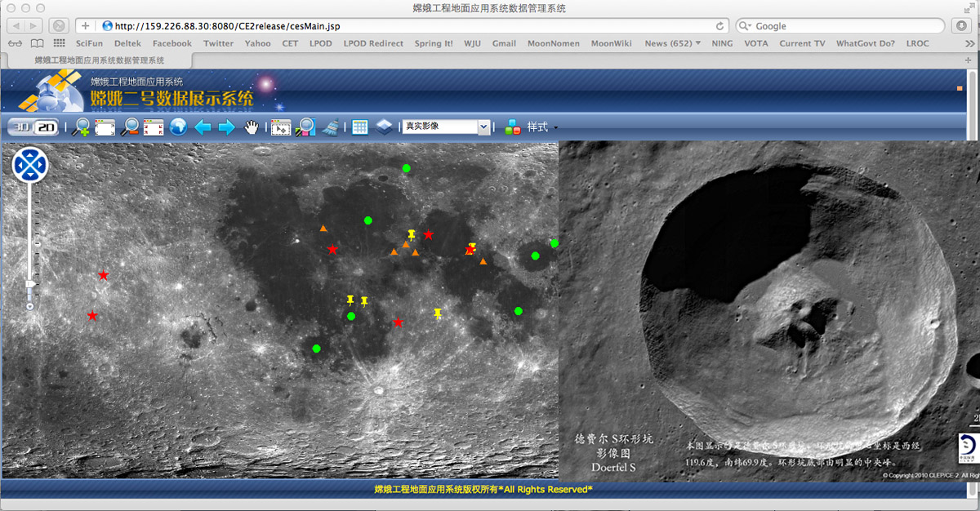Go to previous map view arrow

(203, 127)
